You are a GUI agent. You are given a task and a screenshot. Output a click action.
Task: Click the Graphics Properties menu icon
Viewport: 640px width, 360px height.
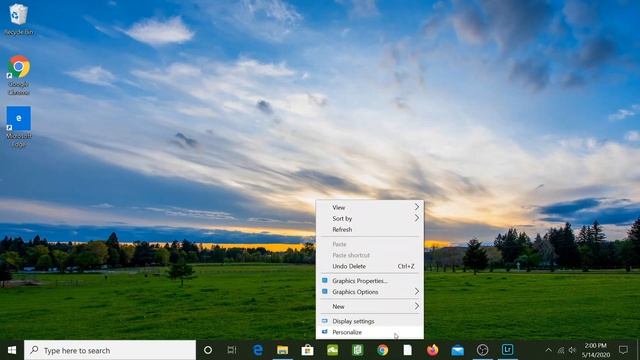(325, 280)
